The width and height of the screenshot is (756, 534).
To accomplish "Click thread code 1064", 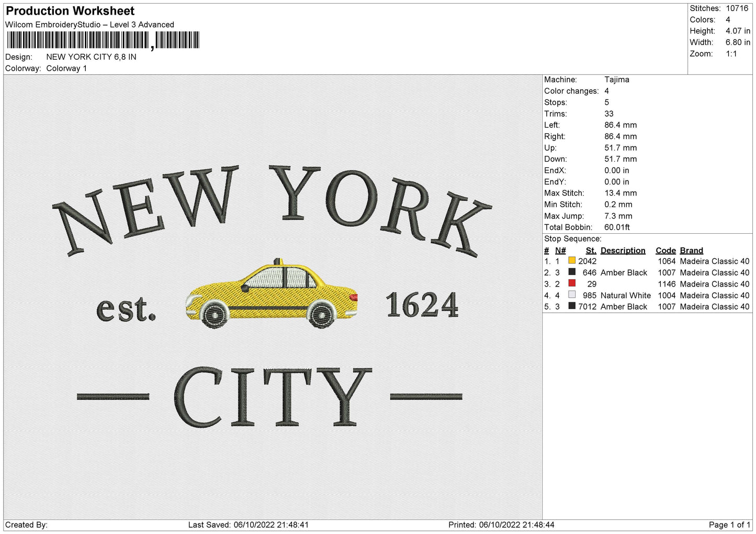I will pos(667,262).
